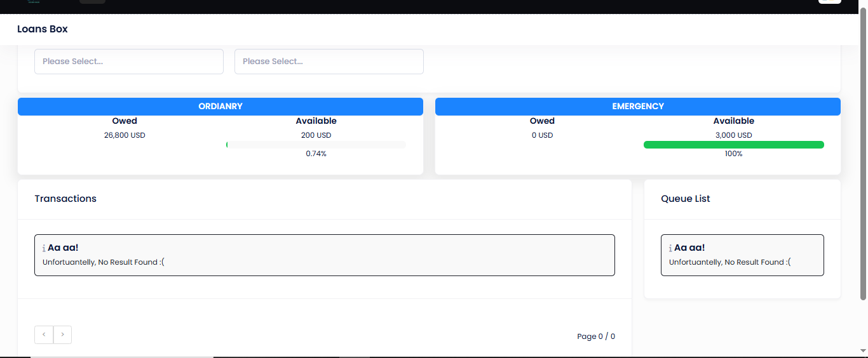This screenshot has width=868, height=358.
Task: Click the Available label under ORDIANRY
Action: [x=316, y=121]
